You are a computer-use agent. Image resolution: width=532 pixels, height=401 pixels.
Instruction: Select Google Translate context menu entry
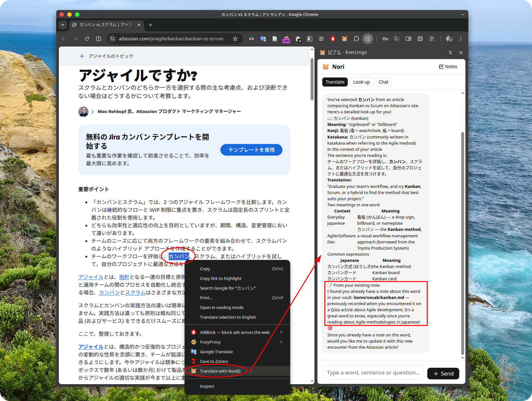click(237, 352)
